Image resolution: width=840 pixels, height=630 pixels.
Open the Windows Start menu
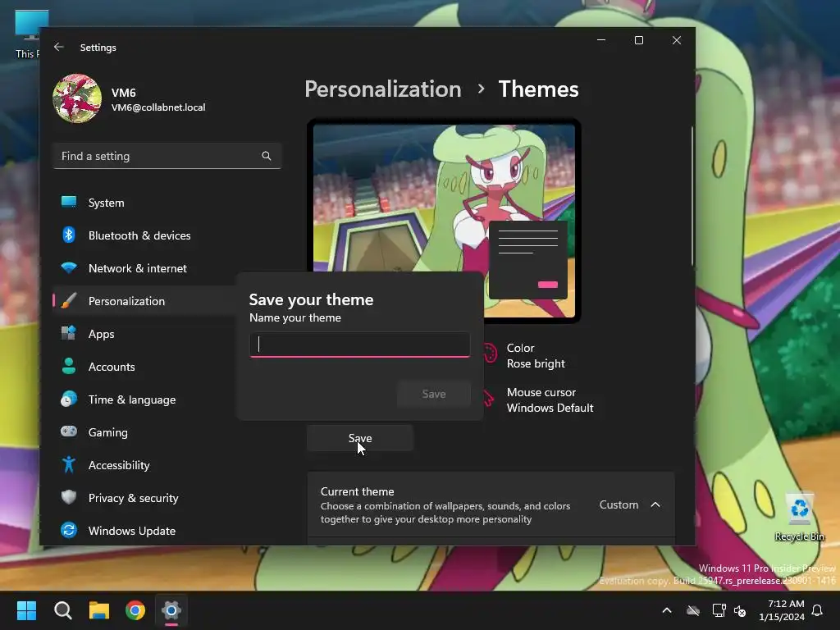tap(26, 610)
